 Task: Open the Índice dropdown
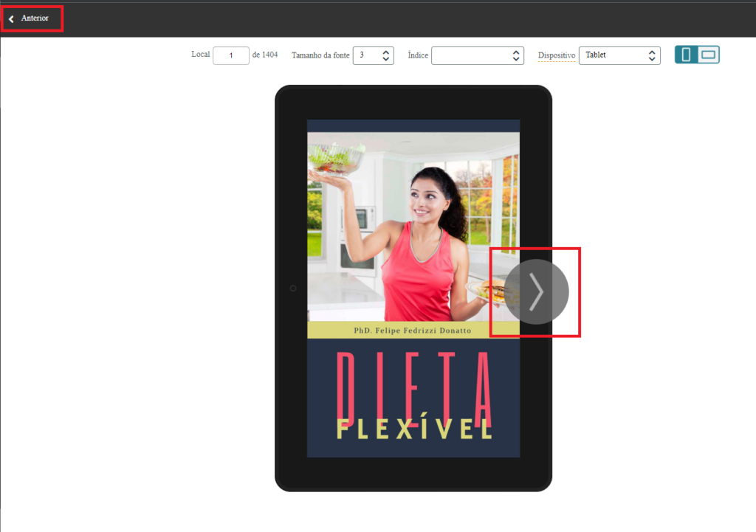(478, 55)
